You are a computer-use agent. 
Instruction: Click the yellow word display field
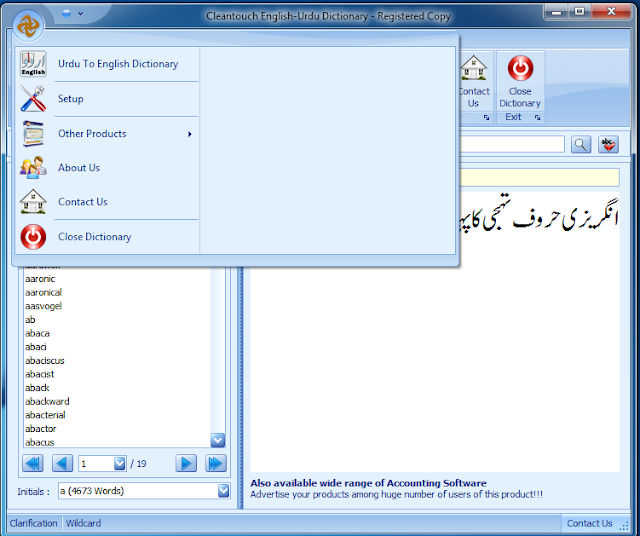(x=540, y=178)
